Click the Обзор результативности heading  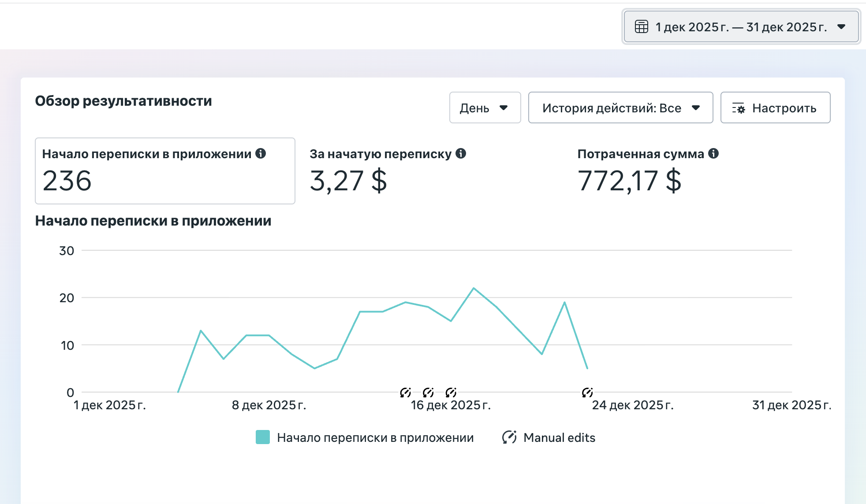point(123,101)
